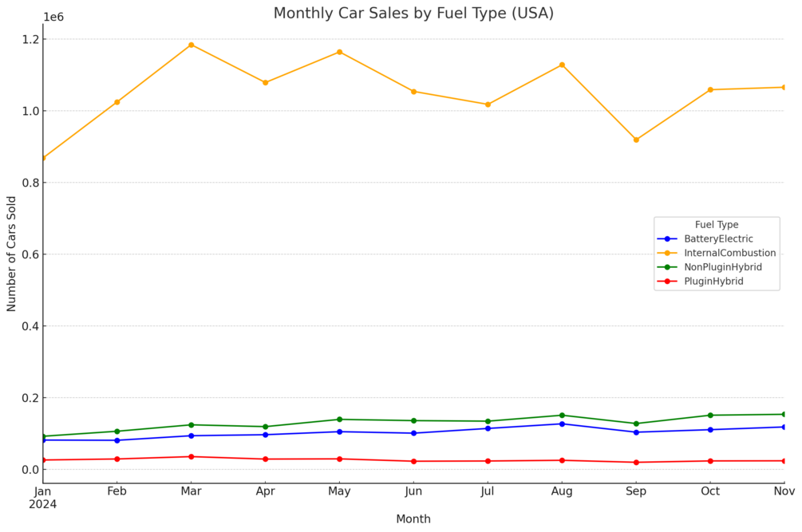
Task: Click the "Fuel Type" legend title
Action: 716,225
